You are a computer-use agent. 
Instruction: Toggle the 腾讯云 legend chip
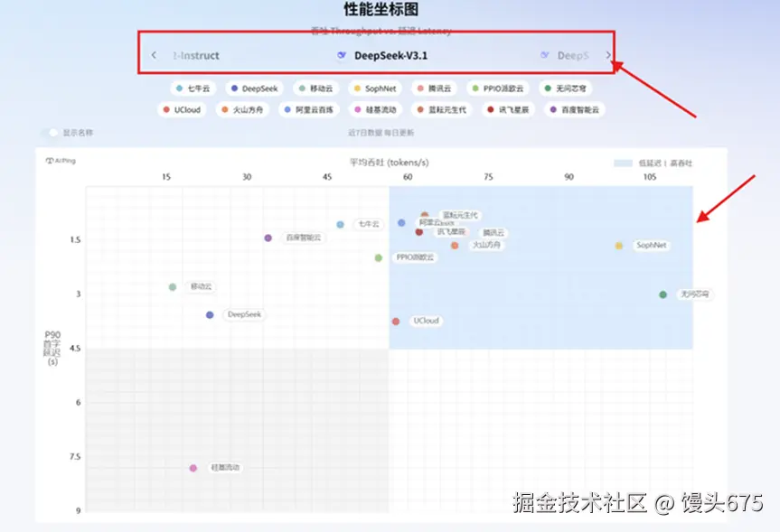click(434, 89)
